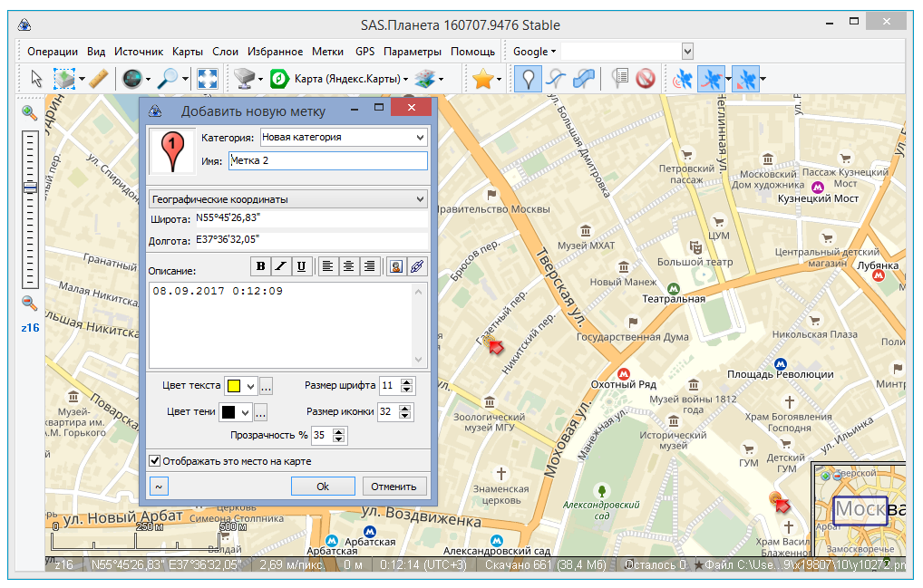The image size is (923, 588).
Task: Click the Отменить button
Action: (394, 487)
